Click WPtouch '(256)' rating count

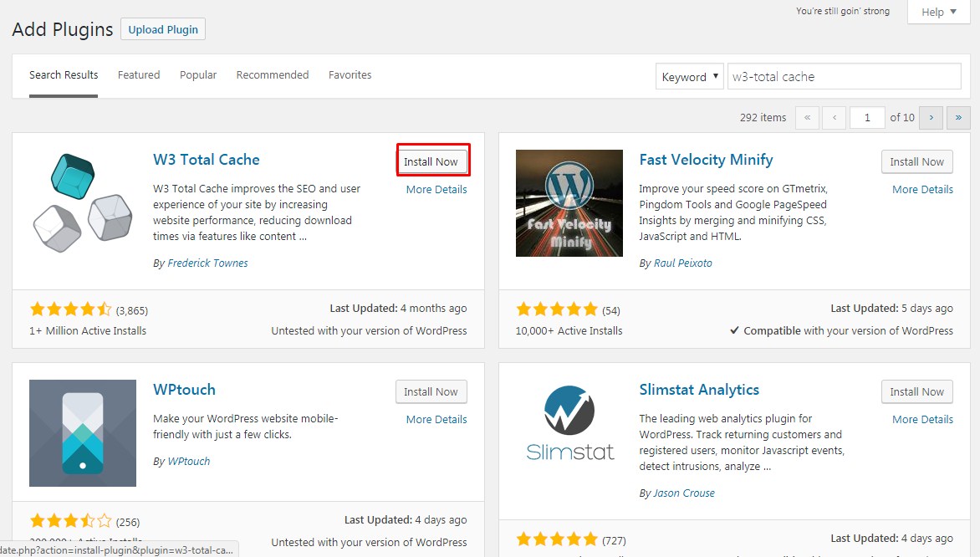coord(128,523)
